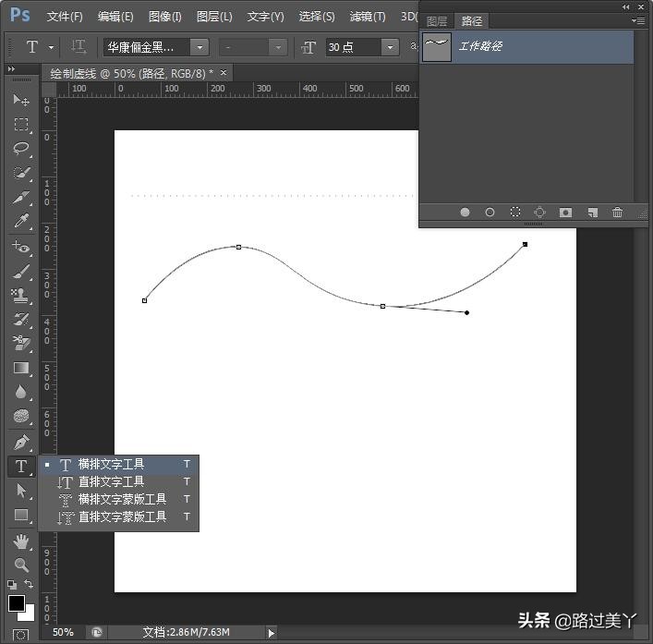Viewport: 653px width, 644px height.
Task: Click the white background color swatch
Action: coord(29,614)
